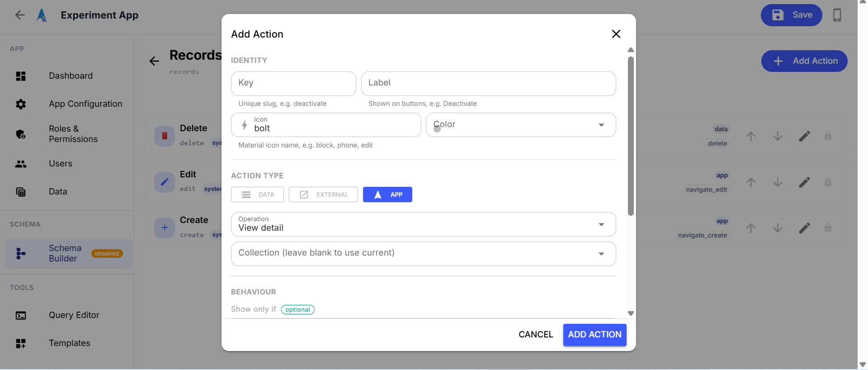The image size is (868, 370).
Task: Open Roles & Permissions in sidebar
Action: [x=67, y=134]
